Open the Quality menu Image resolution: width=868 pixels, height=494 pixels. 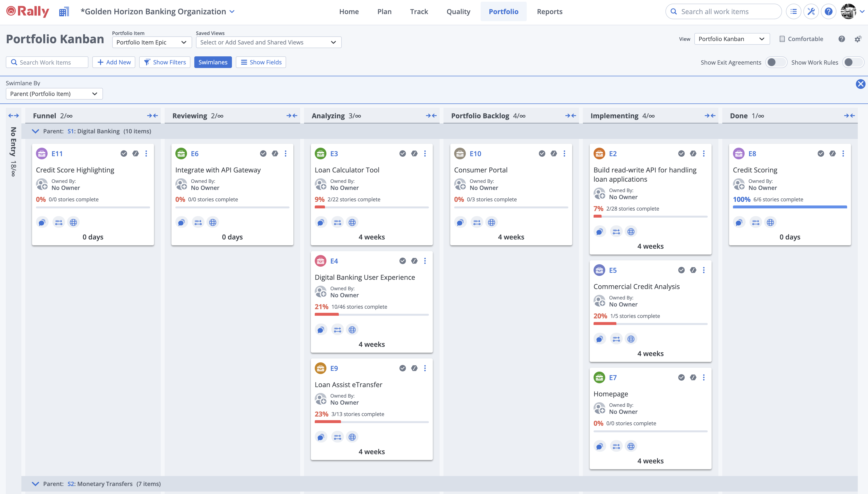(458, 11)
